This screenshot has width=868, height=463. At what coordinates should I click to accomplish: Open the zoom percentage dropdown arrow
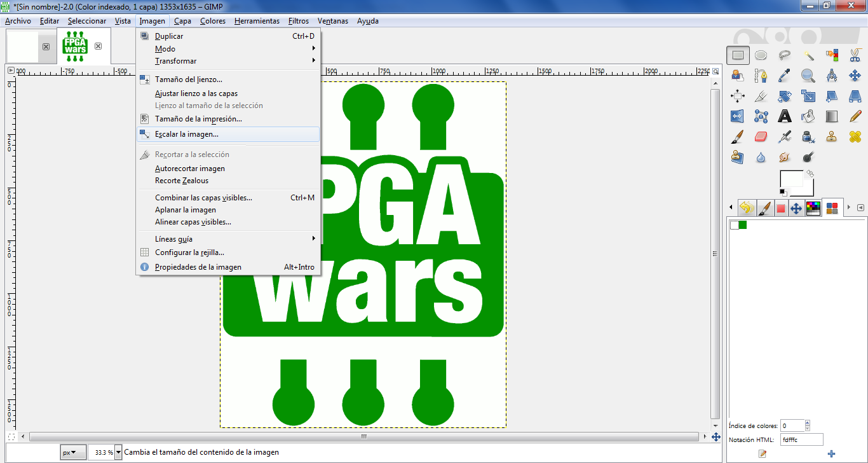[118, 452]
